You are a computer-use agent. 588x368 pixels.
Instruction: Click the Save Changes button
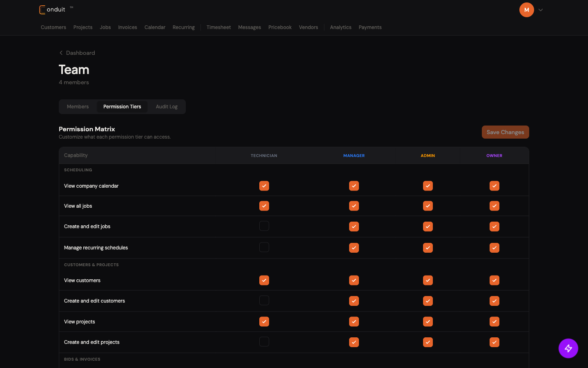click(x=505, y=132)
